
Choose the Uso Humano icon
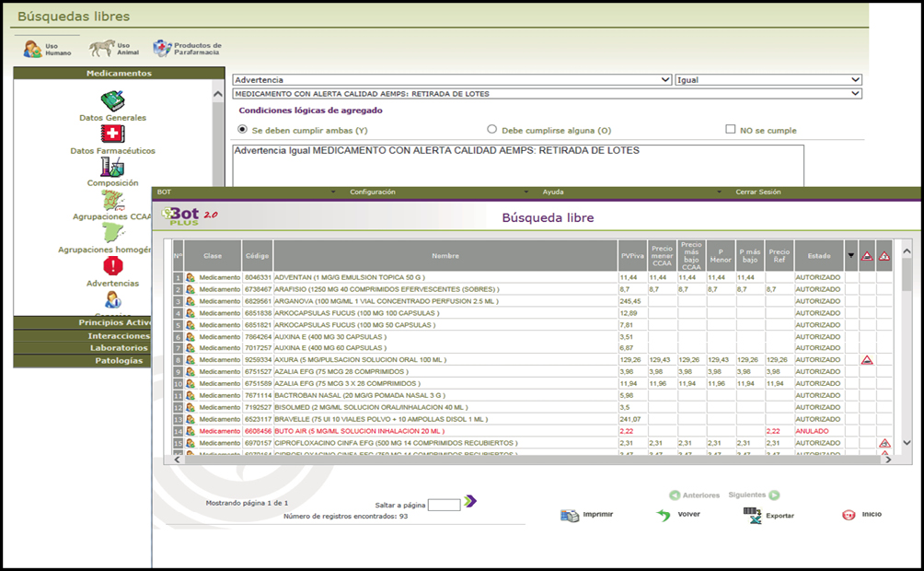pos(32,49)
